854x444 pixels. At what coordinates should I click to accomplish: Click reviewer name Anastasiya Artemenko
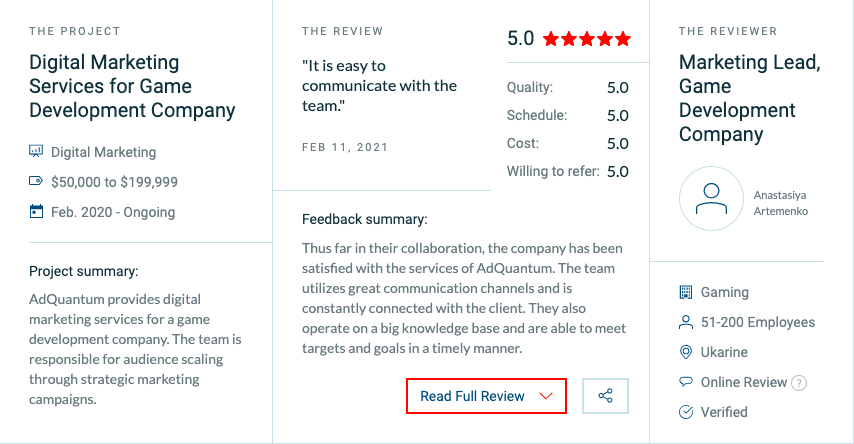780,203
